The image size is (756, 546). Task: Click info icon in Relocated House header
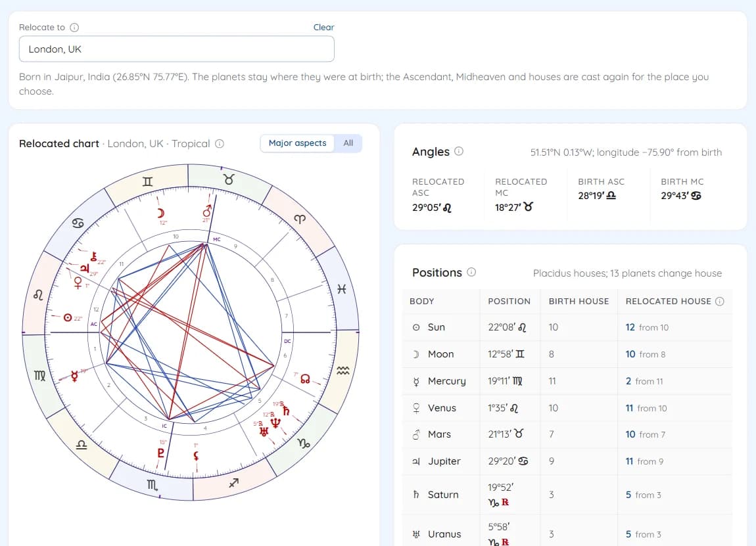coord(720,301)
